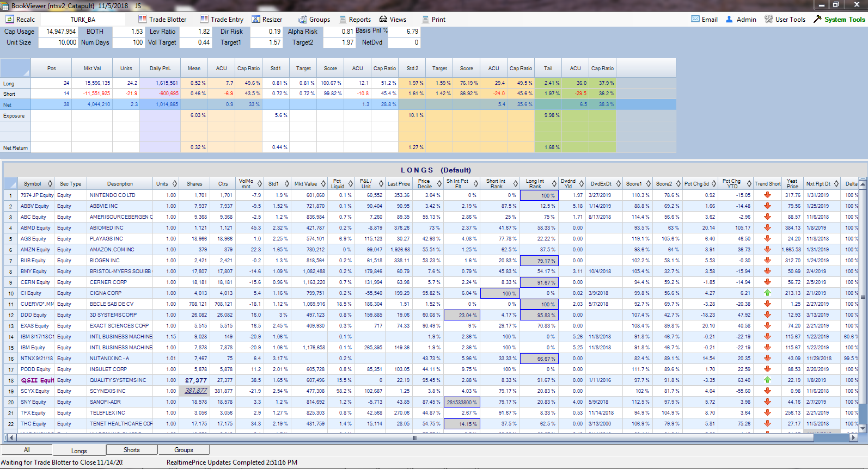Viewport: 868px width, 469px height.
Task: Open the VolMo mnt column filter
Action: pos(260,184)
